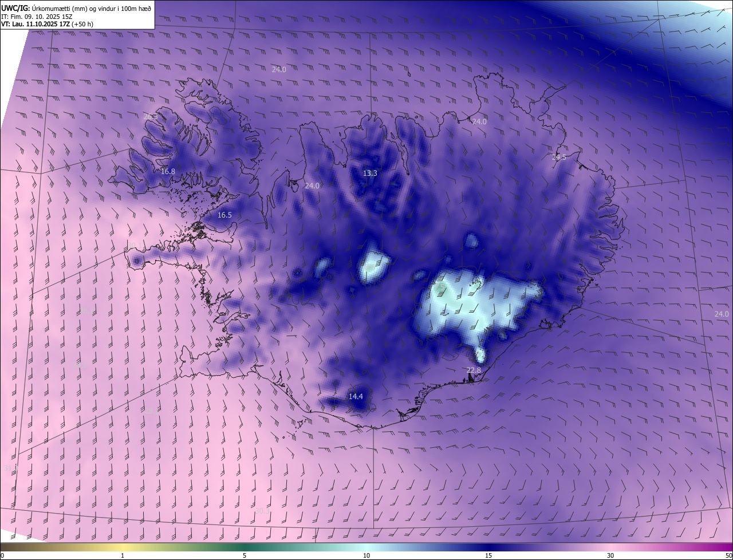733x560 pixels.
Task: Click the 24.5 value label
Action: 558,157
